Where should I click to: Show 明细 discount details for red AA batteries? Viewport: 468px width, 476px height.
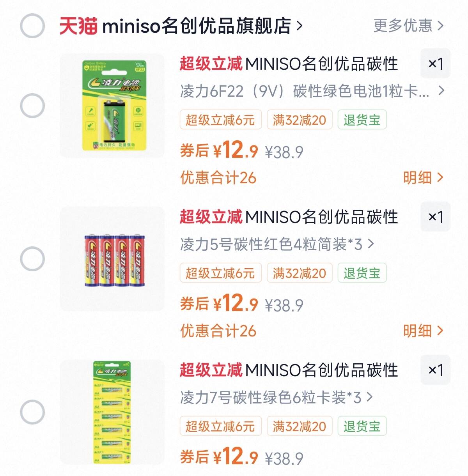tap(423, 331)
